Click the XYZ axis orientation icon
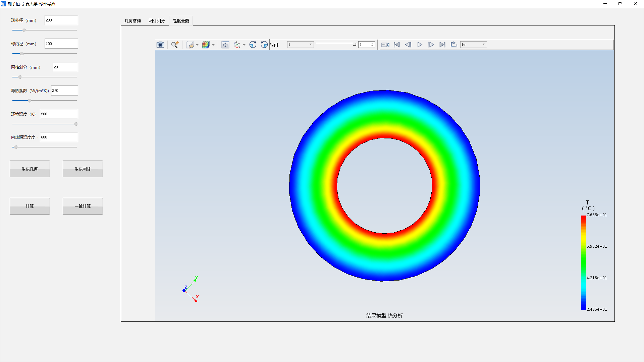The image size is (644, 362). [x=237, y=45]
